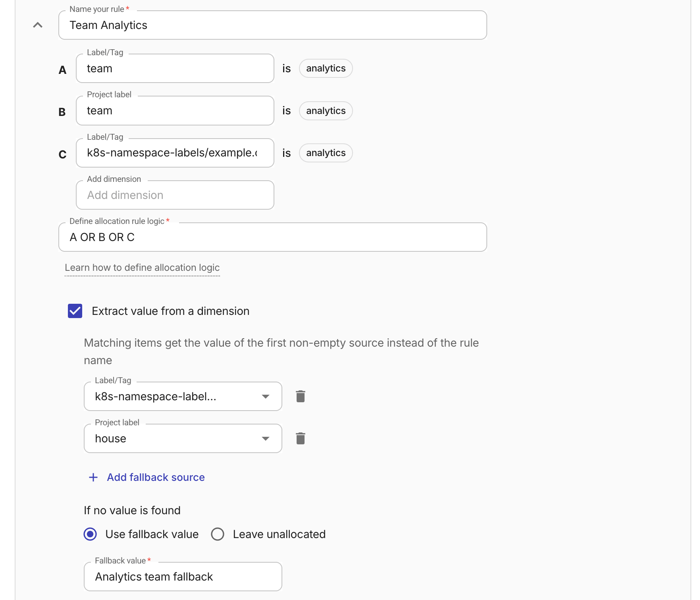Delete the k8s-namespace-label source

tap(301, 396)
